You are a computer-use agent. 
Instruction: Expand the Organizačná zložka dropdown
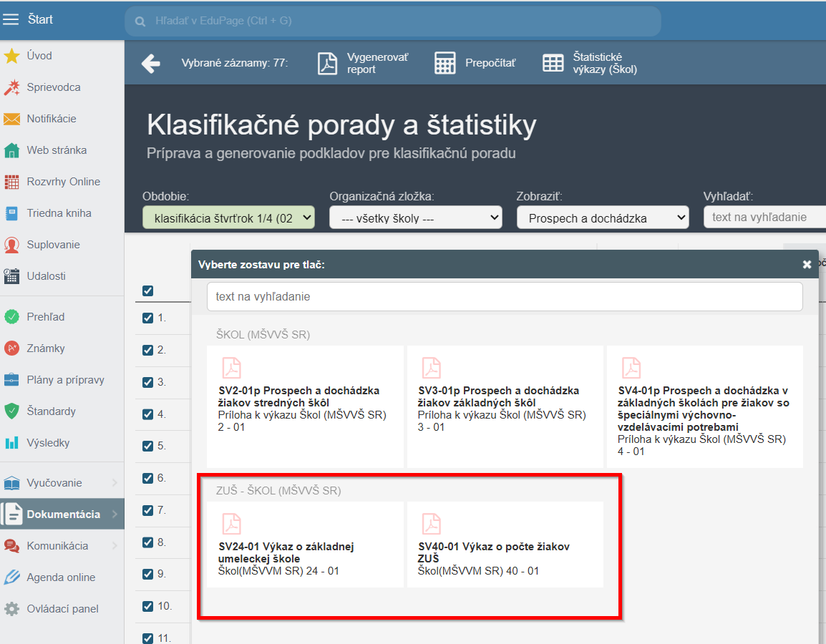coord(416,218)
